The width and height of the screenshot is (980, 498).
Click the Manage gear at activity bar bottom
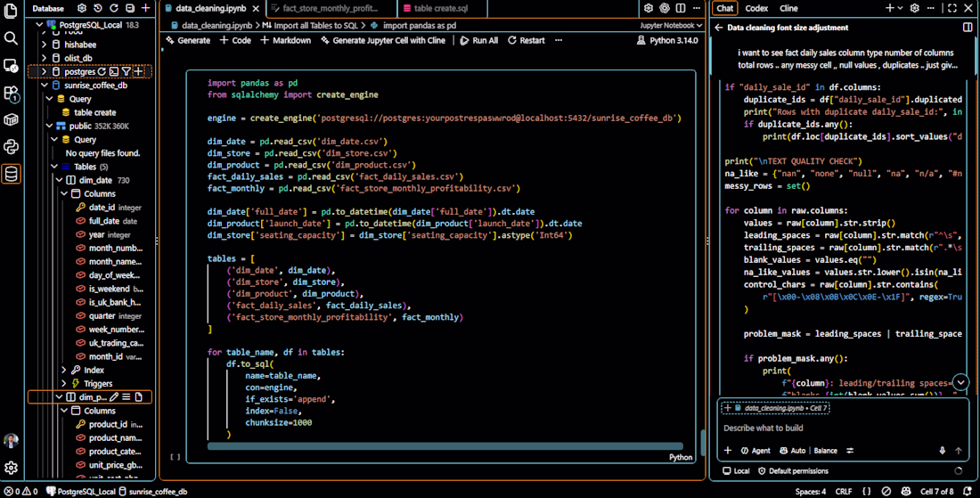[x=11, y=468]
